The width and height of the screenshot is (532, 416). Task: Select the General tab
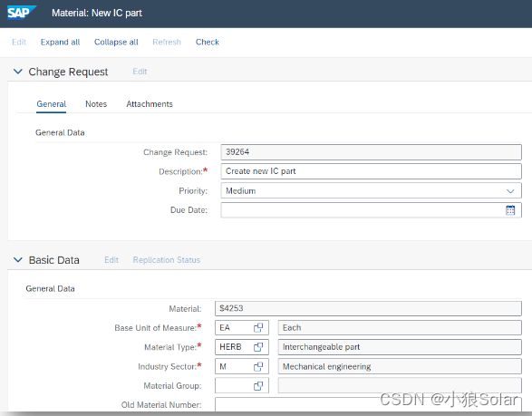[x=52, y=104]
